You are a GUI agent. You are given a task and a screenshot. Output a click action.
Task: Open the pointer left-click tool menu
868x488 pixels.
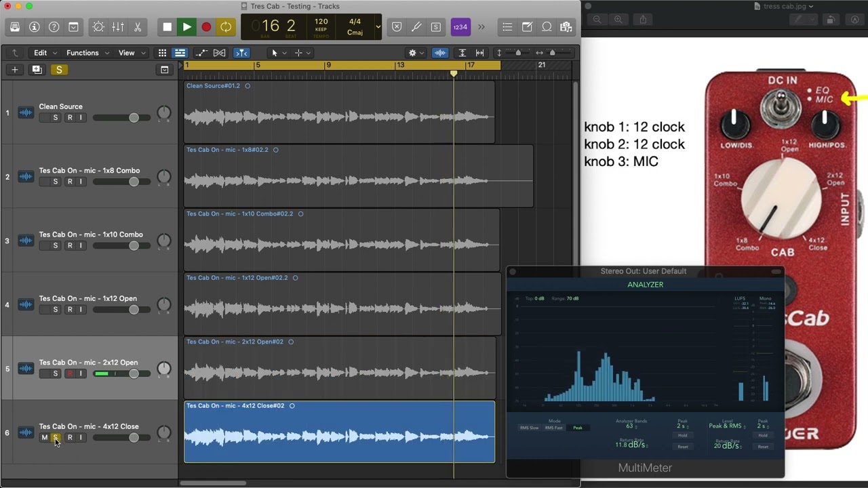click(278, 53)
